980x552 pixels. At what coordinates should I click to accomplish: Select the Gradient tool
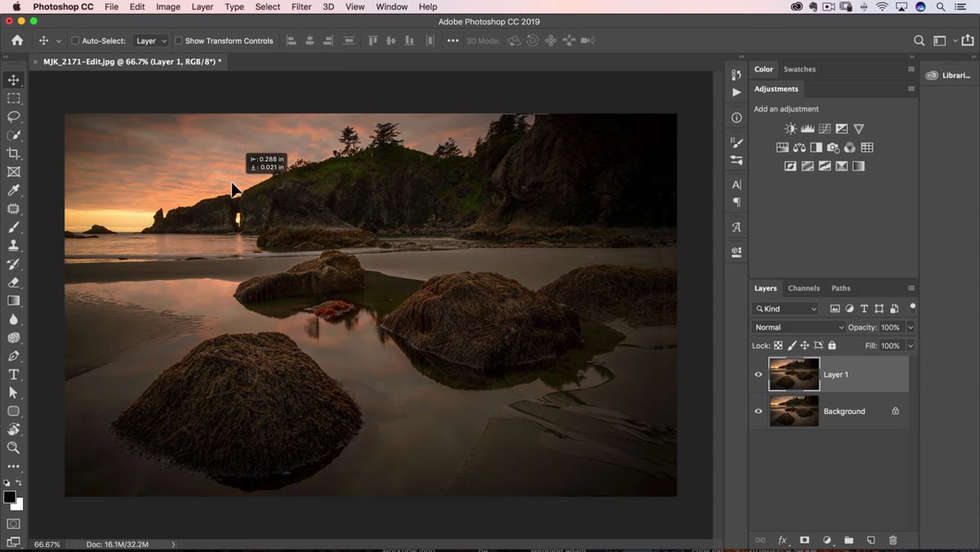point(13,301)
